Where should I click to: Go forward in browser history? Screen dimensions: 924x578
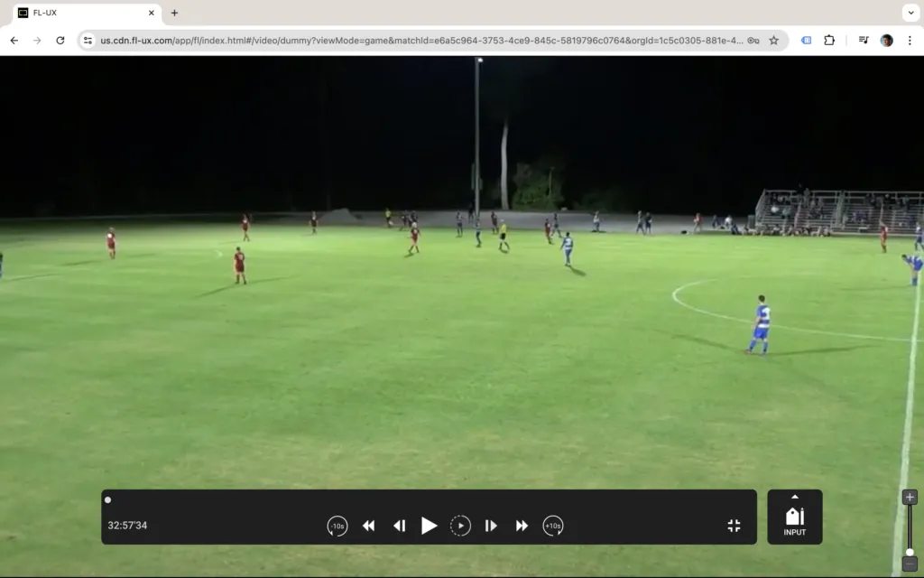[x=37, y=40]
